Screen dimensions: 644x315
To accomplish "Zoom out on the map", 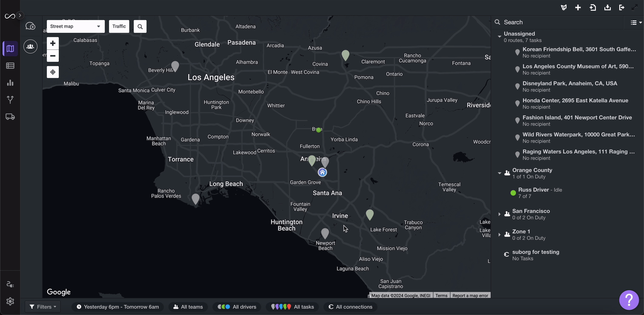I will click(53, 56).
